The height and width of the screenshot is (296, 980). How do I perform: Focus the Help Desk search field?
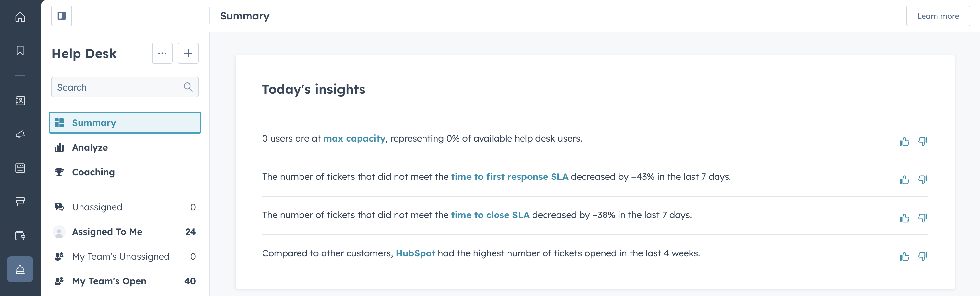coord(125,87)
